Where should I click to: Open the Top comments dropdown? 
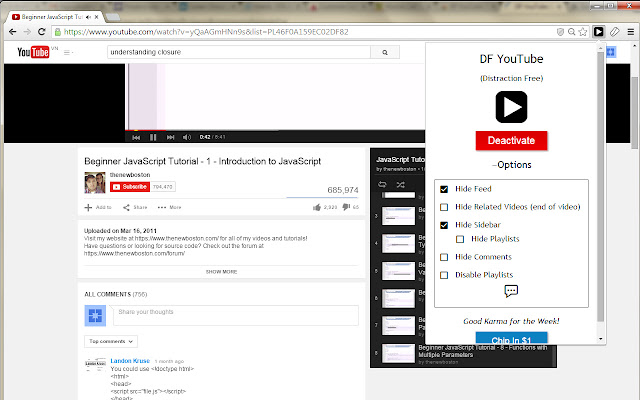click(110, 341)
